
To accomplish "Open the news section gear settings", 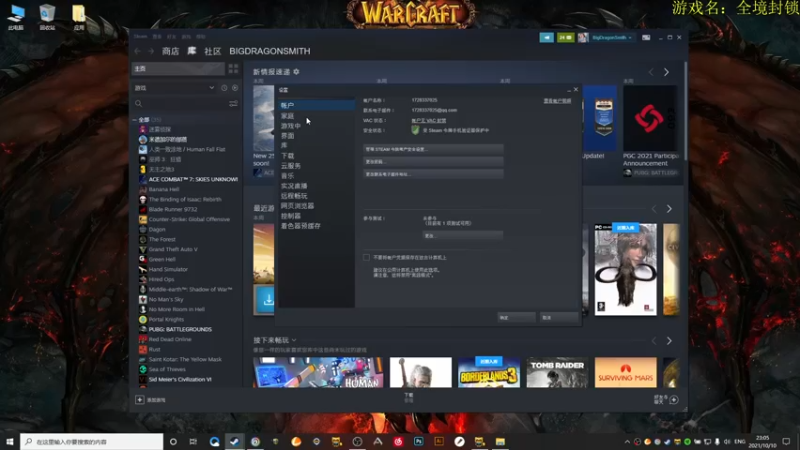I will 296,72.
